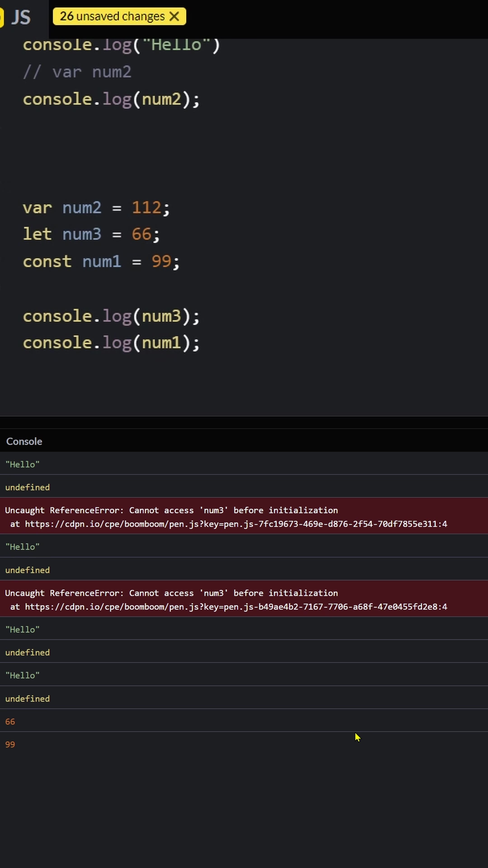This screenshot has height=868, width=488.
Task: Click the let num3 = 66 line
Action: [x=91, y=234]
